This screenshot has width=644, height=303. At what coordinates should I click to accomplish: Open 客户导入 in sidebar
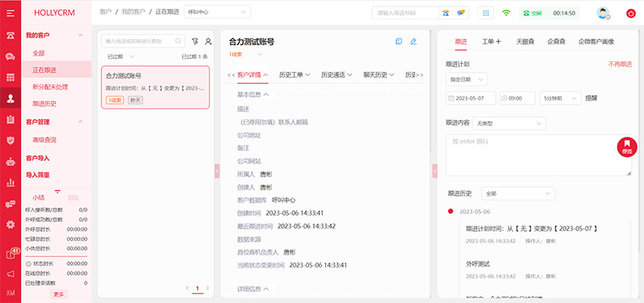(38, 158)
